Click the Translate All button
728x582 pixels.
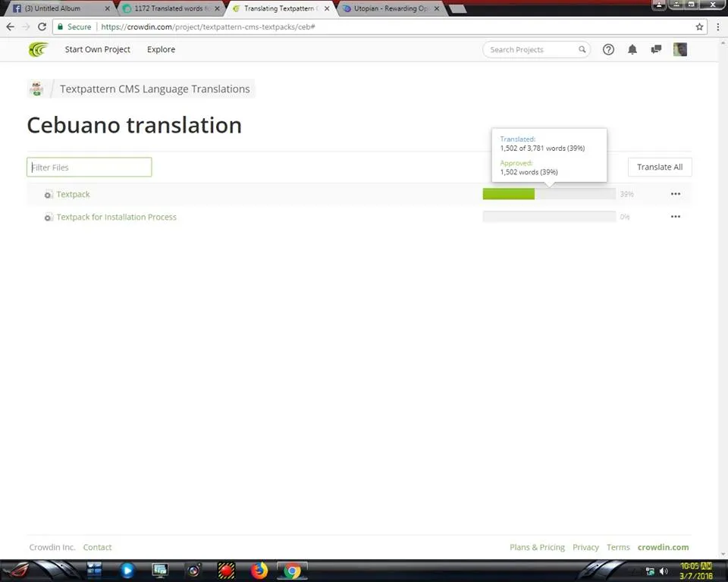660,167
